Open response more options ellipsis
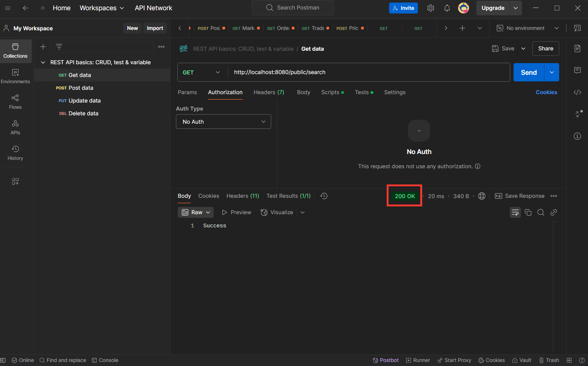Screen dimensions: 588x366 (554, 196)
